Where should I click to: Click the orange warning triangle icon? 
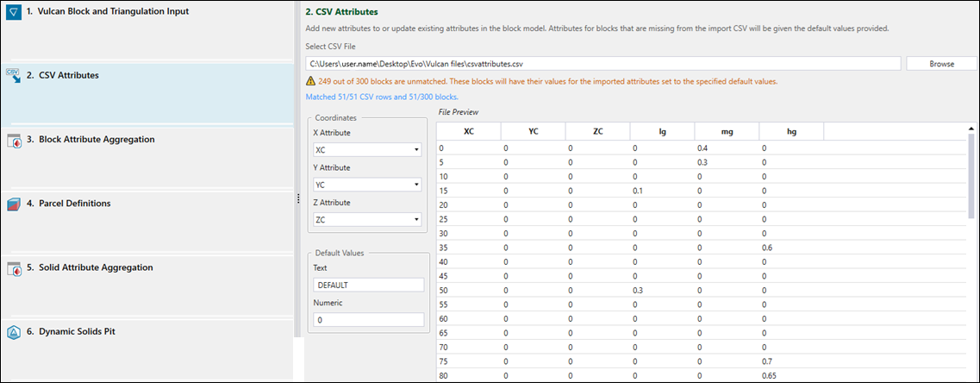311,81
